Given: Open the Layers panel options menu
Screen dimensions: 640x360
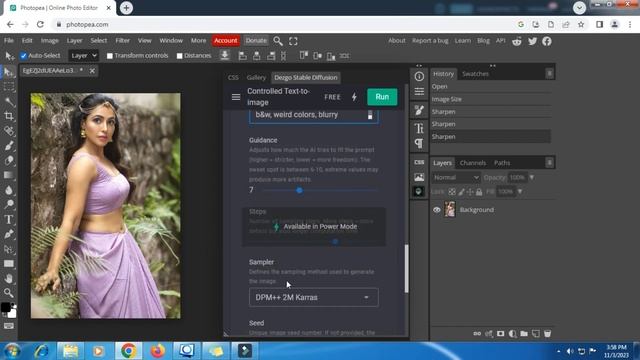Looking at the screenshot, I should point(549,163).
